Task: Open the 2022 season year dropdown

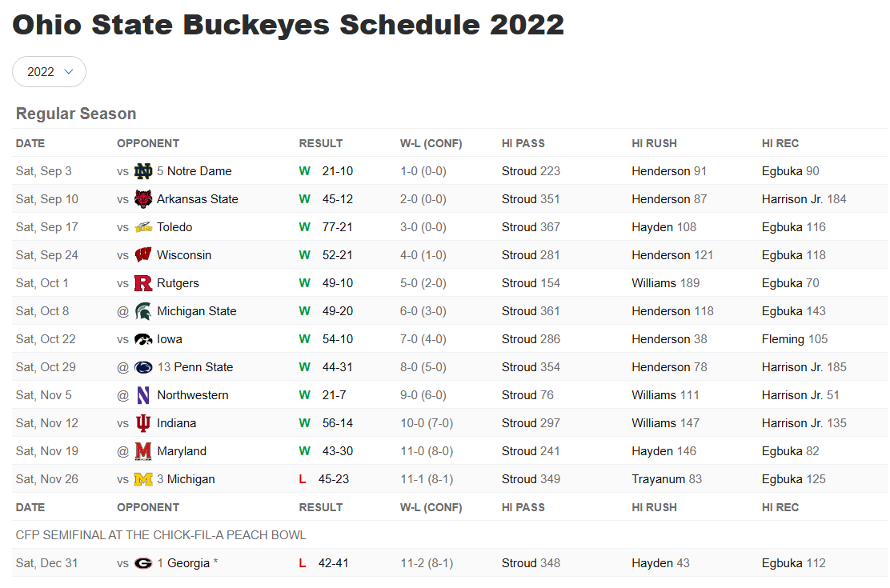Action: click(49, 71)
